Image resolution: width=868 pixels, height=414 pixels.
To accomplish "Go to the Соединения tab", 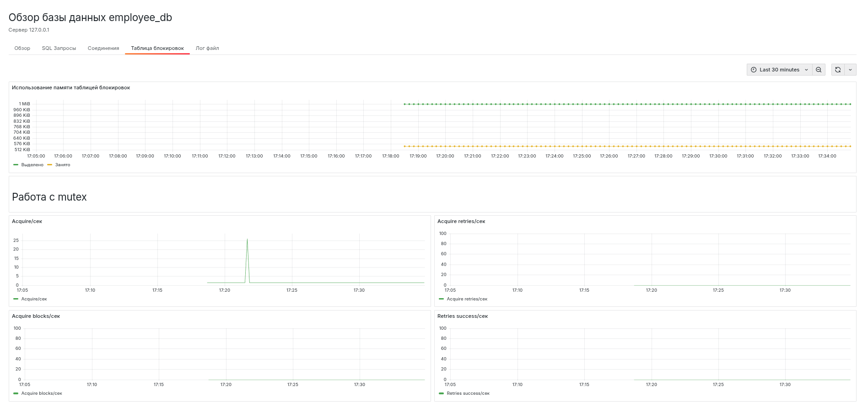I will [x=103, y=48].
